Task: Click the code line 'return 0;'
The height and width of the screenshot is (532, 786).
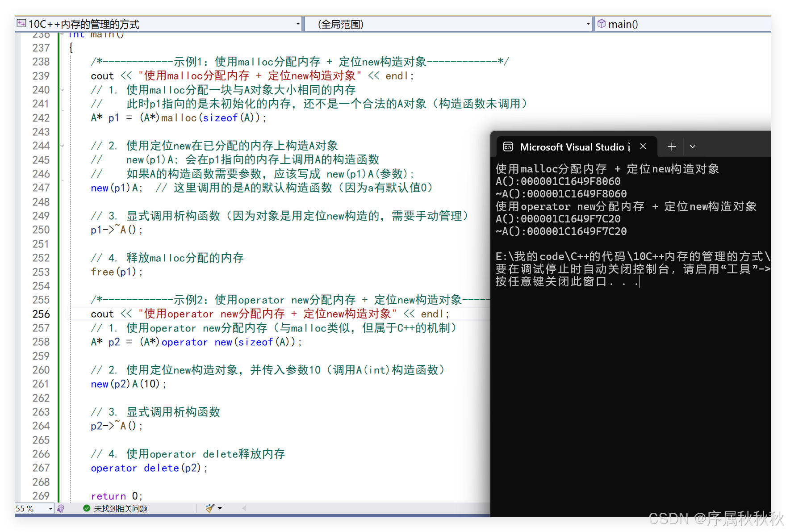Action: tap(117, 496)
